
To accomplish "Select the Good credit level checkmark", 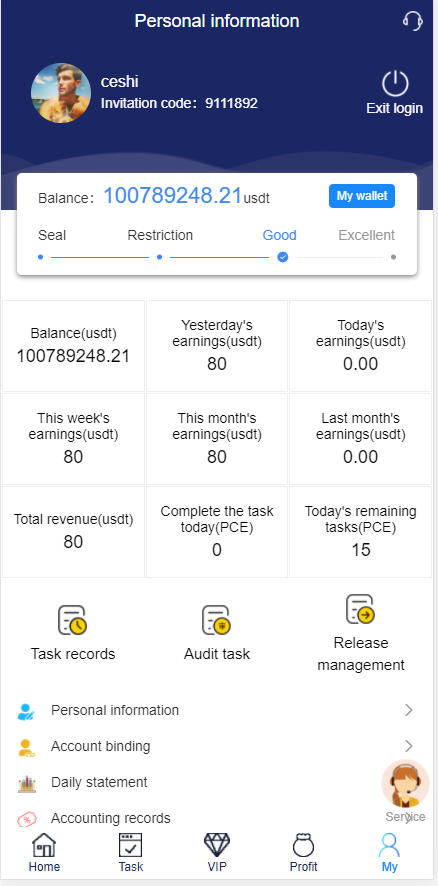I will click(283, 257).
